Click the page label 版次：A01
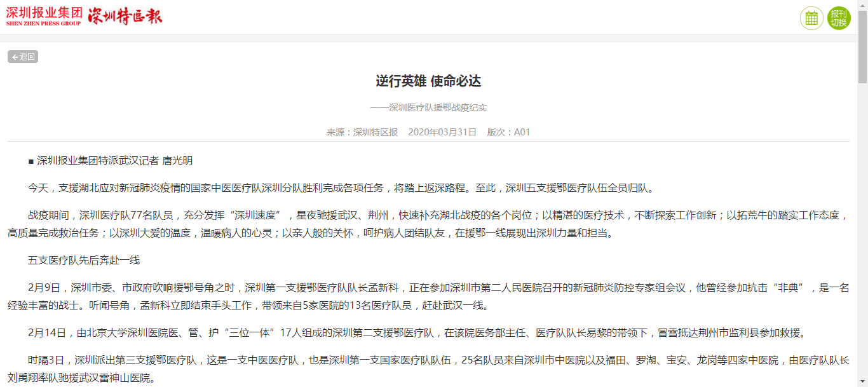Screen dimensions: 868x387 pos(508,132)
